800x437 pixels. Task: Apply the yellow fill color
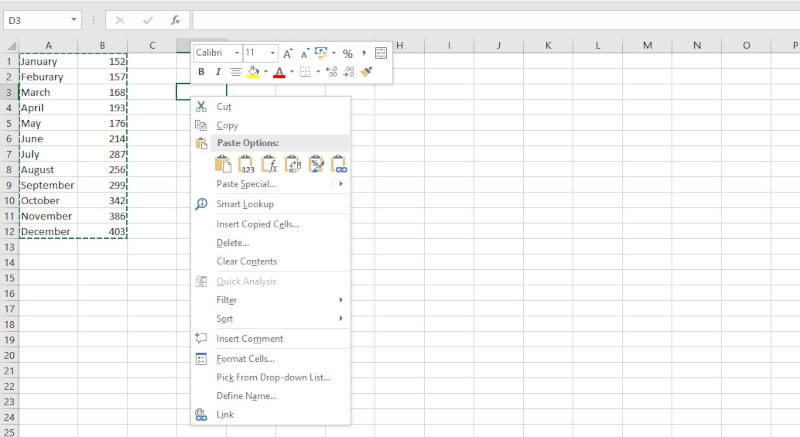click(x=253, y=72)
